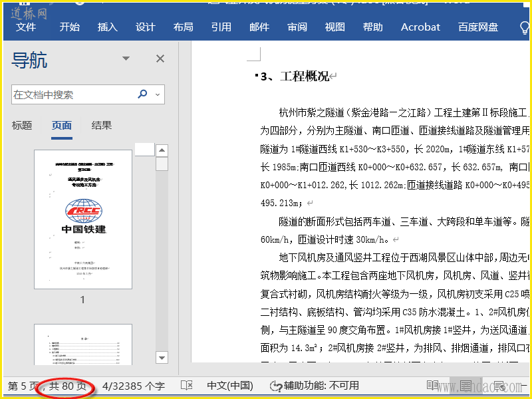Select the 视图 ribbon tab
The width and height of the screenshot is (532, 399).
[x=335, y=27]
